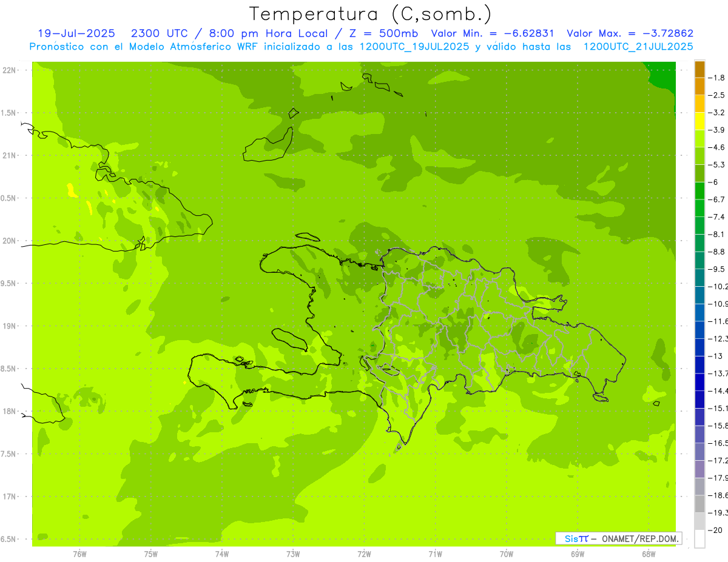Click the "72W" longitude axis label
The width and height of the screenshot is (728, 562).
364,554
